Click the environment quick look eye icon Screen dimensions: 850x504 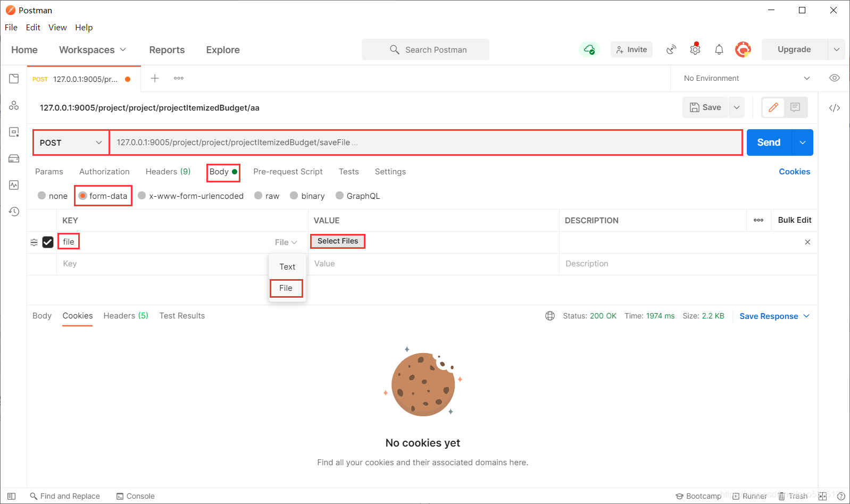(835, 78)
